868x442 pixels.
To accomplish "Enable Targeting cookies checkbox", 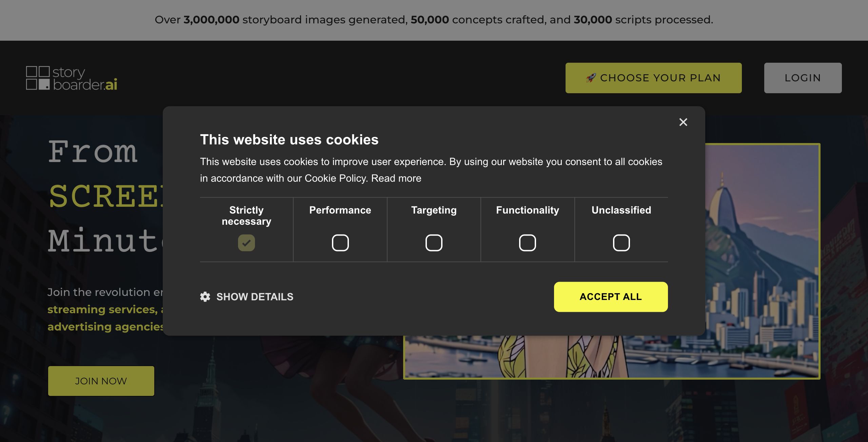I will [x=434, y=243].
